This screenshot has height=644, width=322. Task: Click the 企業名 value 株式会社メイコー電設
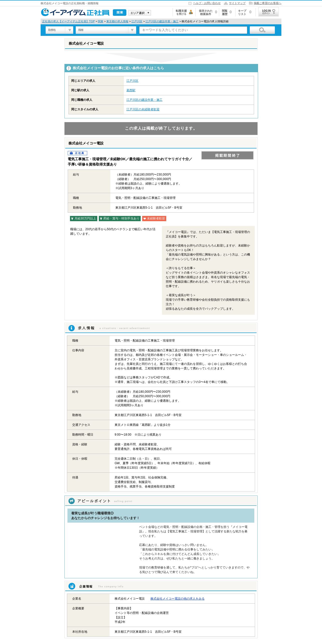coord(130,599)
